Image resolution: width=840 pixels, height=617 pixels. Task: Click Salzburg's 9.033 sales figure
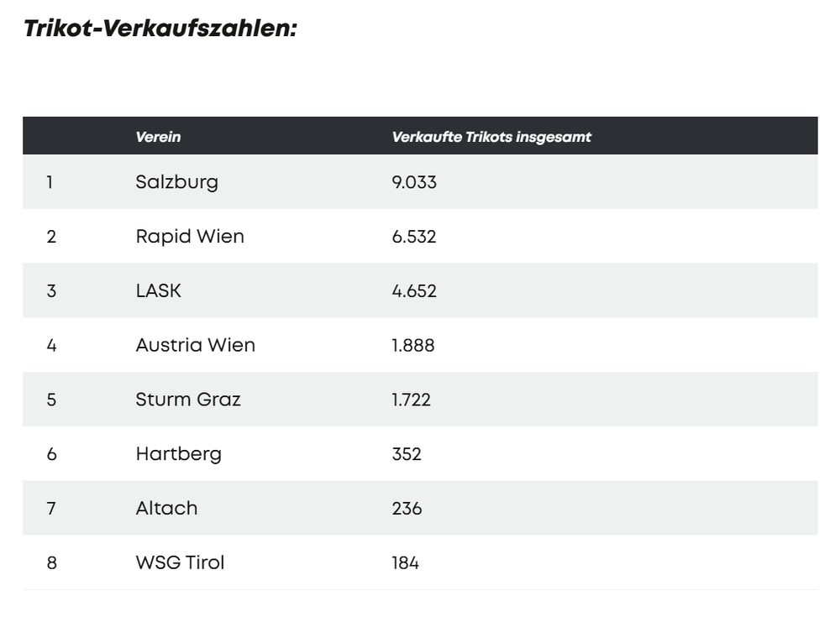pos(414,182)
